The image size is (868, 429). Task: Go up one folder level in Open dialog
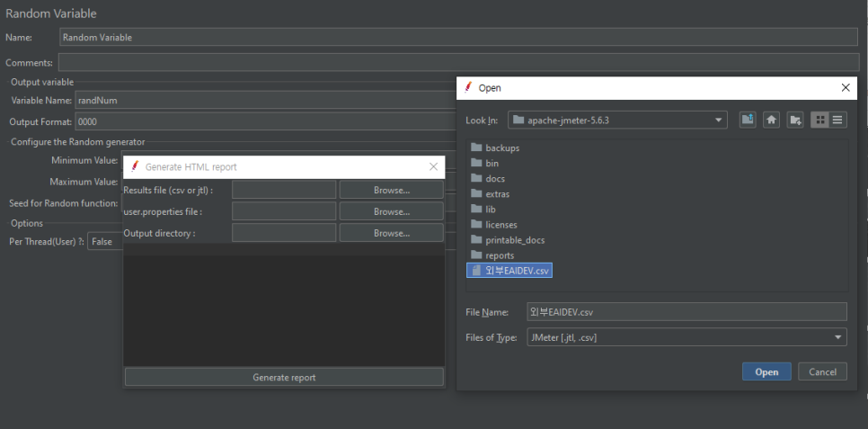748,120
